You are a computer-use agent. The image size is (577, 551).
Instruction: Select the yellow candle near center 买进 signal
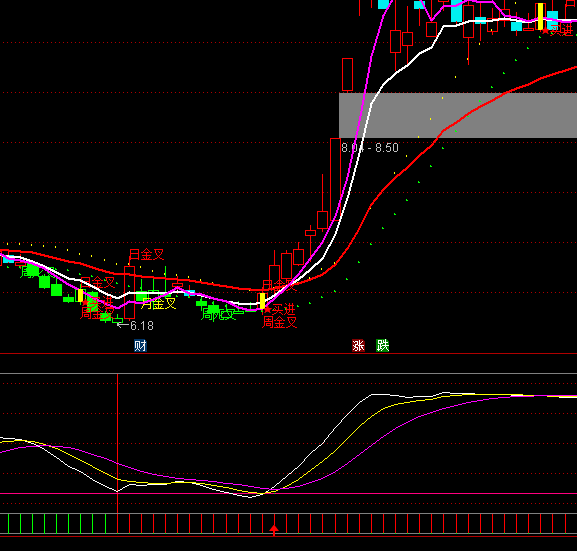click(262, 301)
